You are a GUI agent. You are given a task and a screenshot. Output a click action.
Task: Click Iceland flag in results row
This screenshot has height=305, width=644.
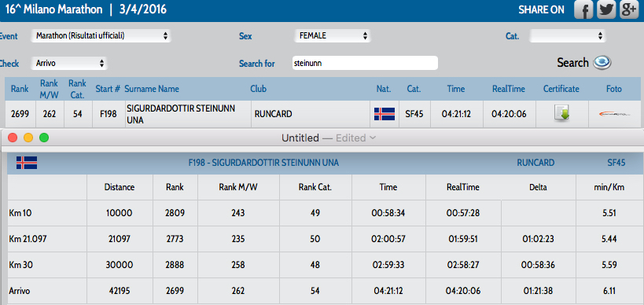pos(385,114)
